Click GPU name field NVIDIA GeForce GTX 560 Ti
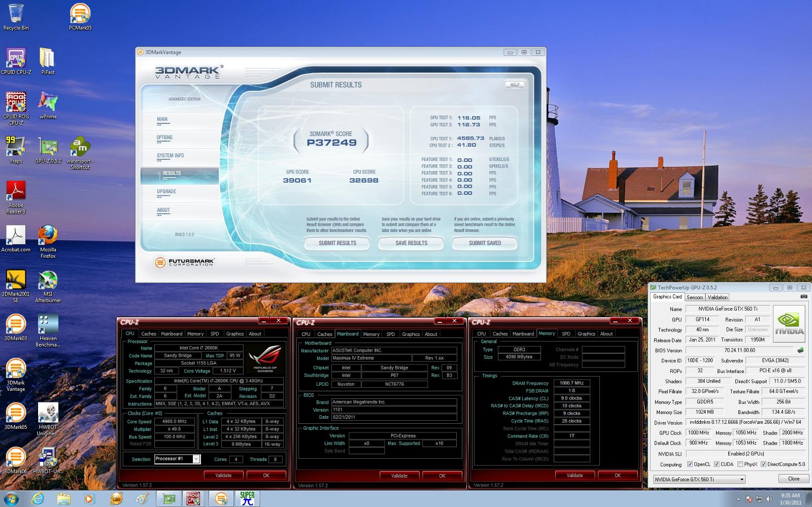This screenshot has height=507, width=812. [727, 309]
